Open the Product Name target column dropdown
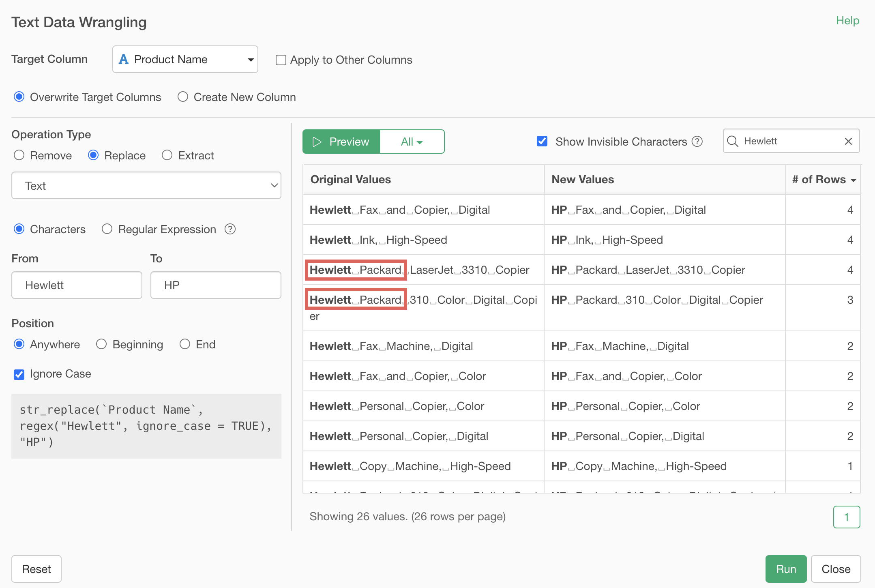Image resolution: width=875 pixels, height=588 pixels. point(185,59)
